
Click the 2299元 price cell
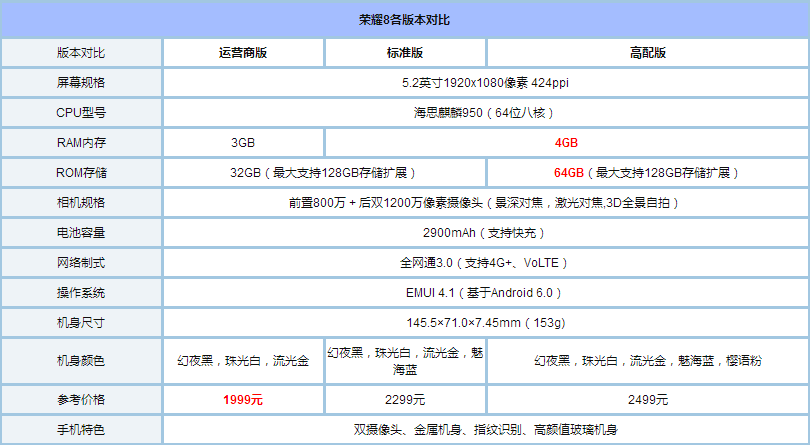point(405,400)
